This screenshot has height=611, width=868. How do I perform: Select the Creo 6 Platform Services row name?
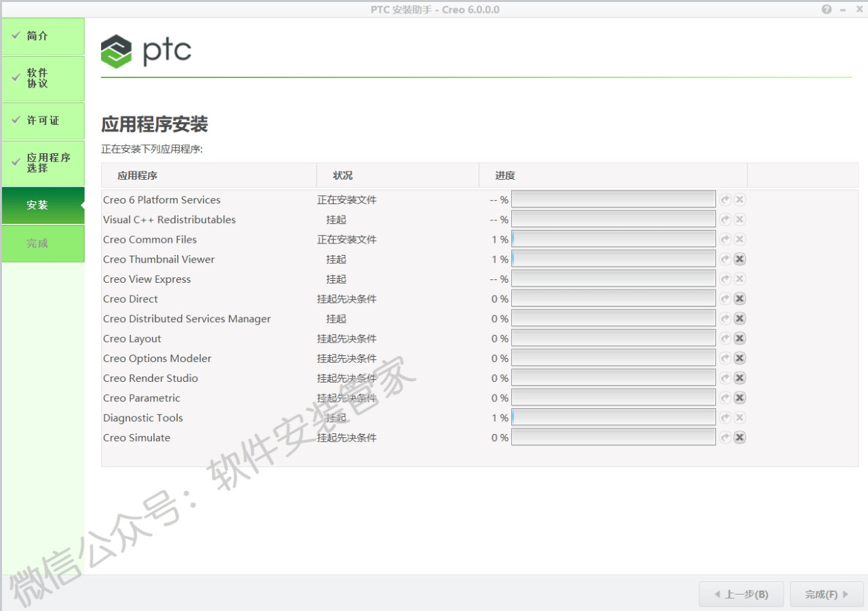click(x=162, y=200)
